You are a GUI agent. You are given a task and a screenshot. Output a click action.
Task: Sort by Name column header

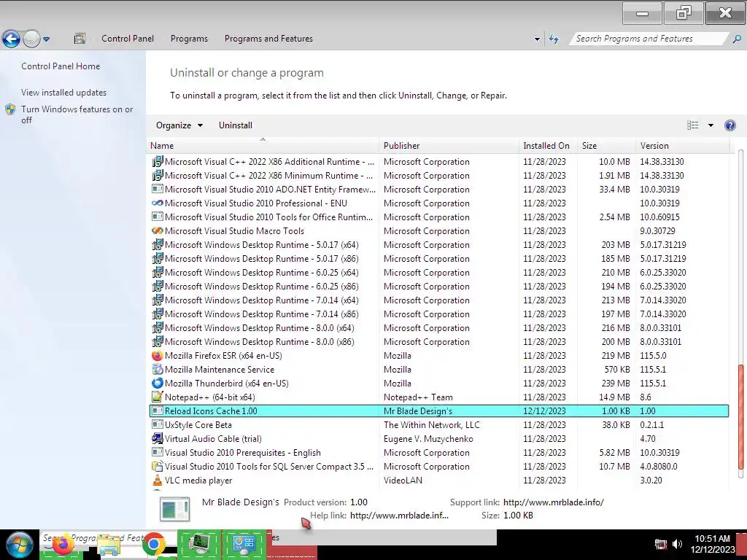point(264,146)
